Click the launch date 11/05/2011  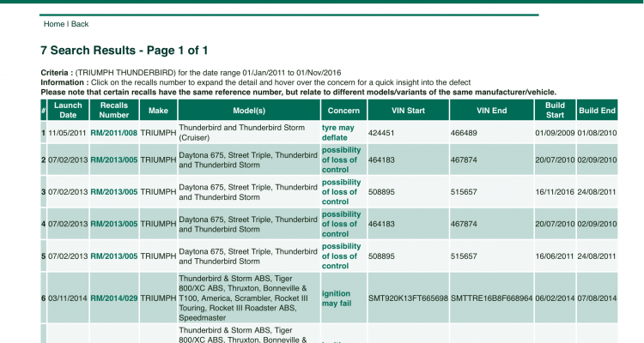point(67,133)
